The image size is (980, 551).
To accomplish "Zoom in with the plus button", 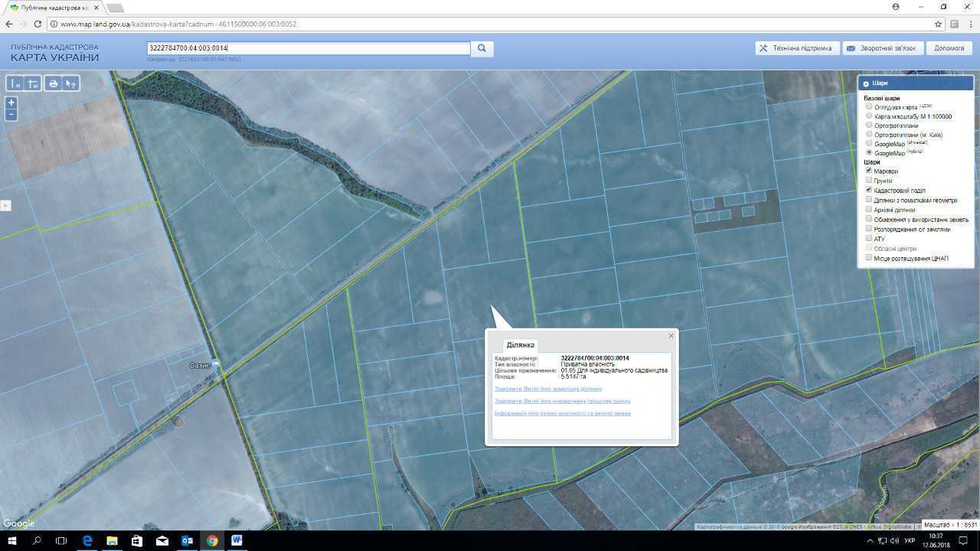I will click(11, 103).
